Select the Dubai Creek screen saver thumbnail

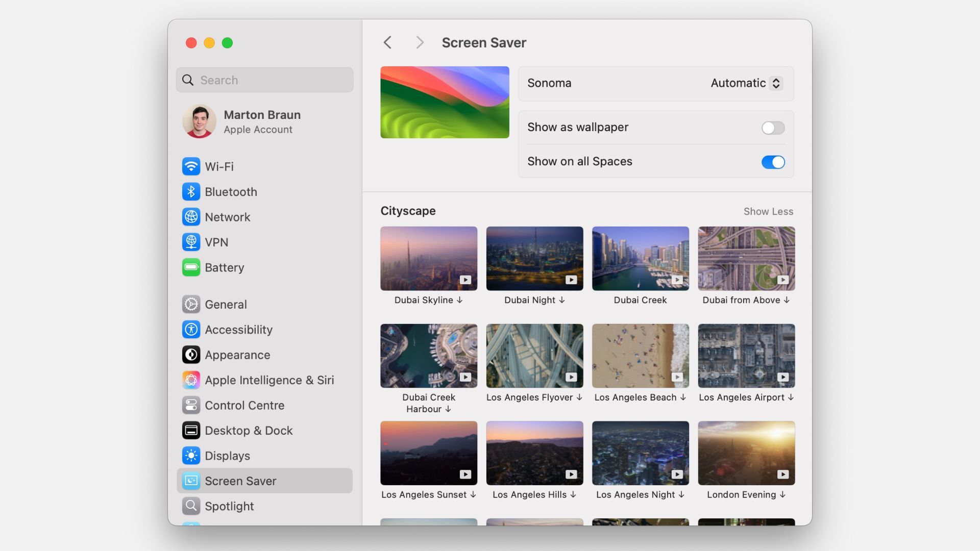coord(640,259)
